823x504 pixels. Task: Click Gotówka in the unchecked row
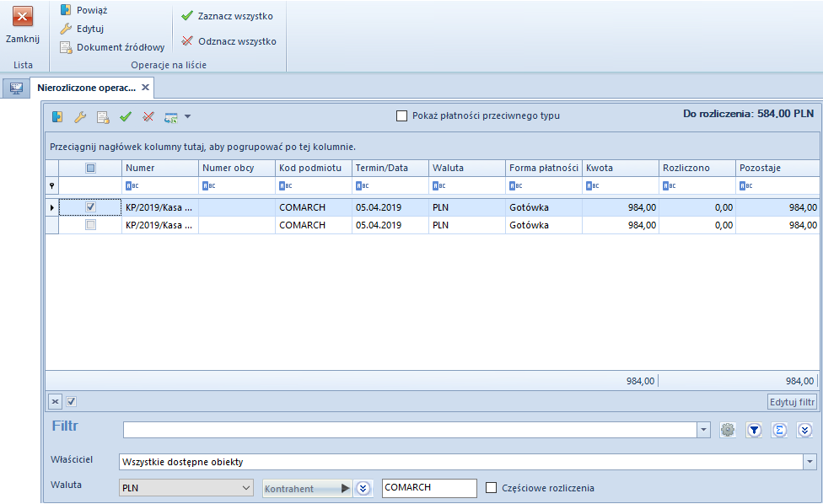pyautogui.click(x=529, y=225)
